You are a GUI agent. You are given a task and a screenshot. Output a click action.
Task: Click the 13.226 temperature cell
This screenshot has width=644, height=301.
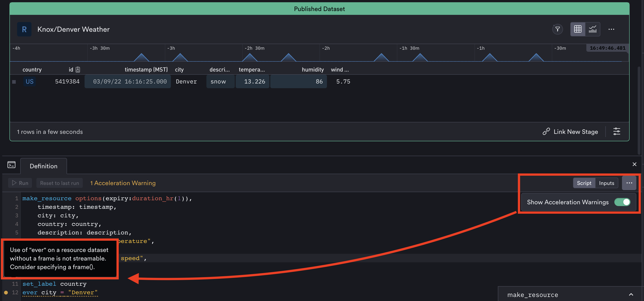[x=252, y=82]
